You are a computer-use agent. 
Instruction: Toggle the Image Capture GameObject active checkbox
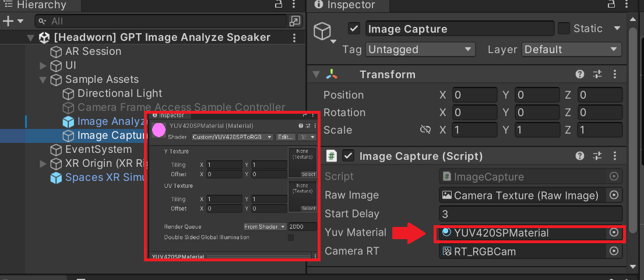[x=354, y=29]
